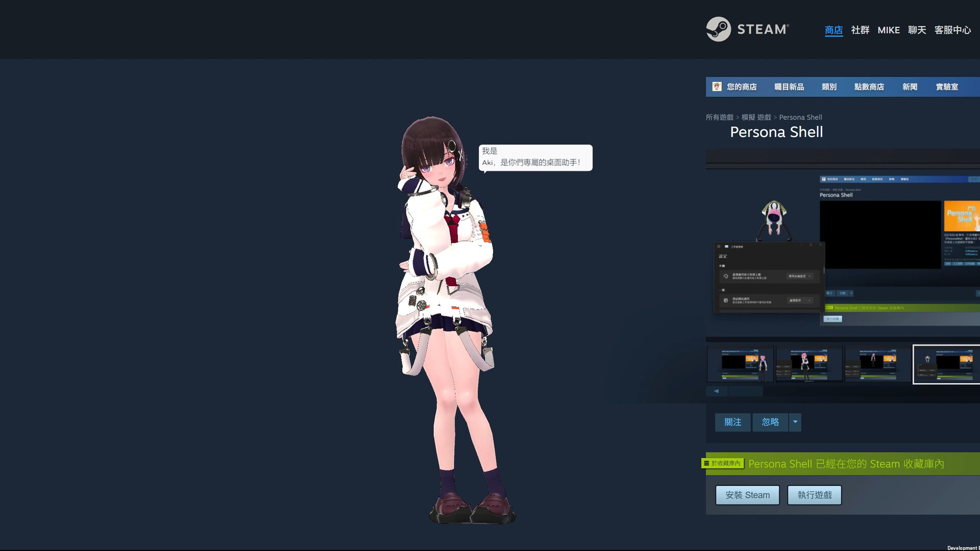The height and width of the screenshot is (551, 980).
Task: Select the highlighted fourth screenshot thumbnail
Action: point(946,364)
